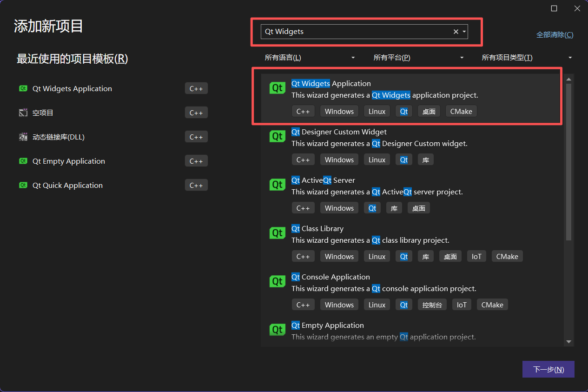
Task: Select Qt Console Application template
Action: (411, 292)
